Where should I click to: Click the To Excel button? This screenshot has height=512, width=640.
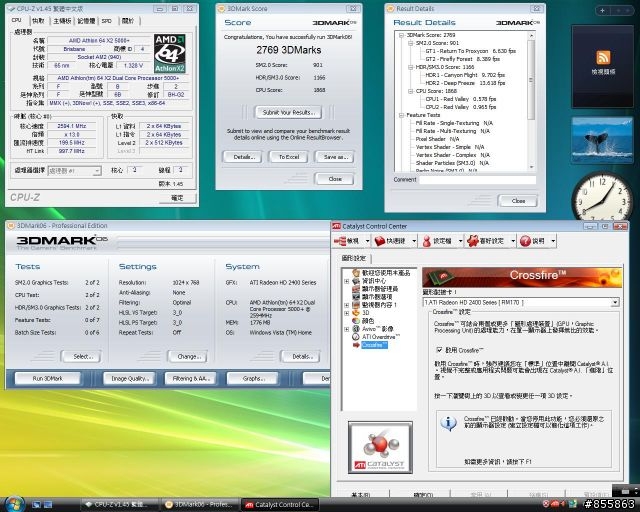click(288, 157)
